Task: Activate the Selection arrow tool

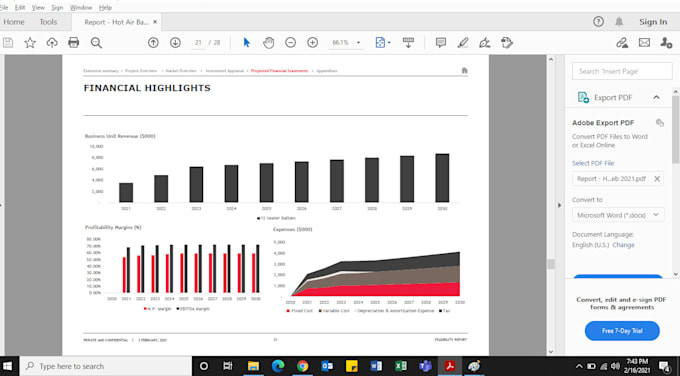Action: pos(247,43)
